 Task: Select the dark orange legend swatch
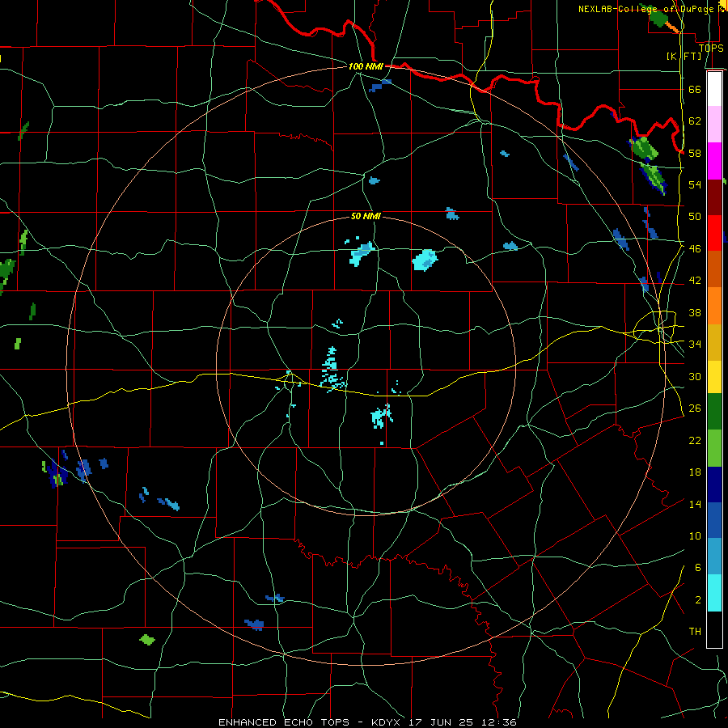click(714, 269)
